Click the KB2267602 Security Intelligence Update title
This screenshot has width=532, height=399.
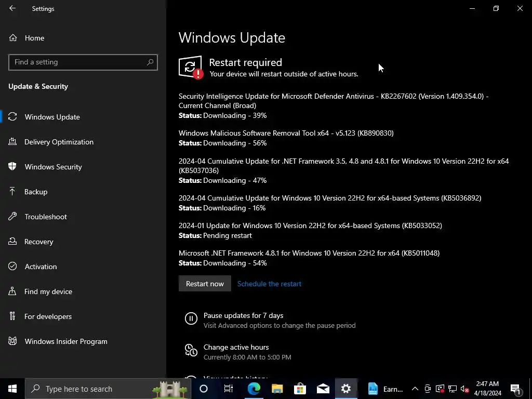click(x=334, y=101)
